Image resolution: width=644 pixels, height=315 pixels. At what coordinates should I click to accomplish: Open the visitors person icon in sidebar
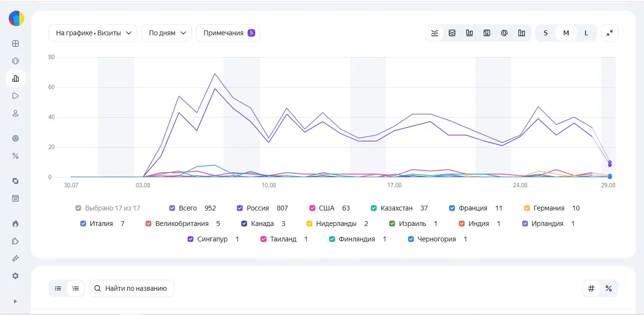click(x=15, y=113)
